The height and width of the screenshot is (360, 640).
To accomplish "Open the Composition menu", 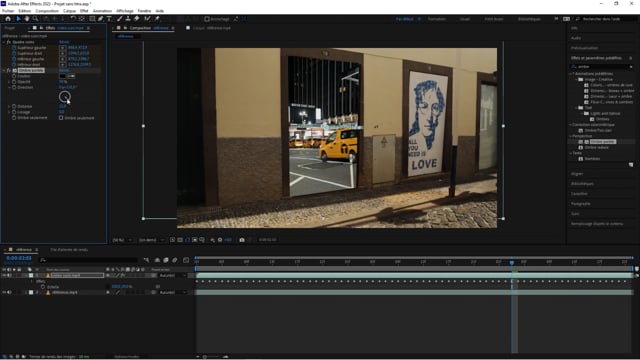I will pos(47,11).
